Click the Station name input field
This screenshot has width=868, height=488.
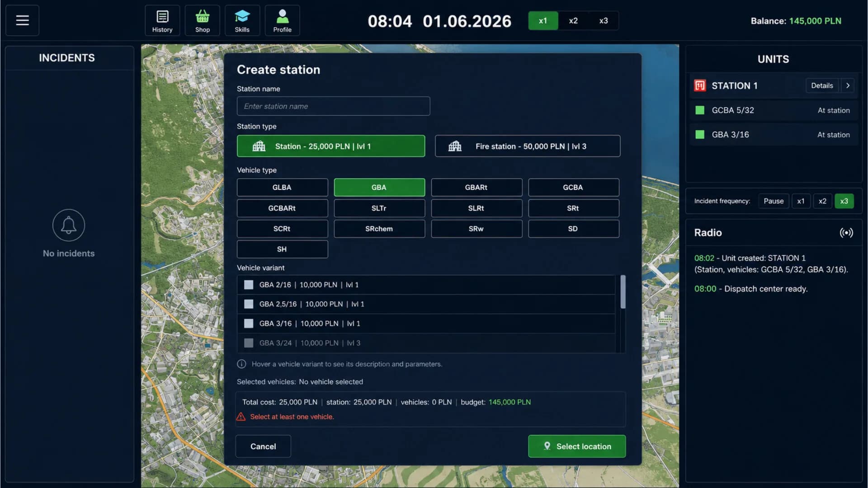(x=333, y=106)
